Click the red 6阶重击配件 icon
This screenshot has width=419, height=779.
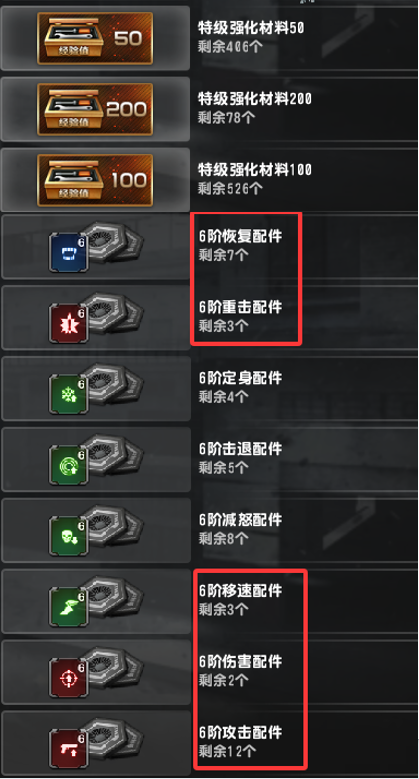point(69,323)
